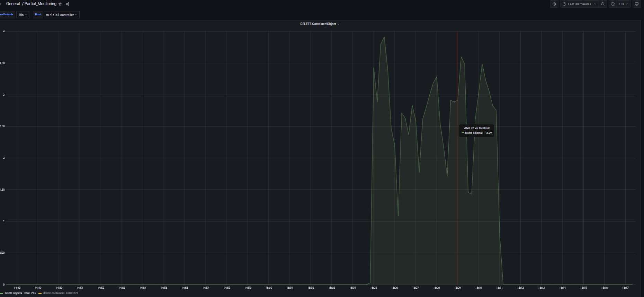Toggle delete objects series in legend
The image size is (644, 297).
click(x=13, y=293)
